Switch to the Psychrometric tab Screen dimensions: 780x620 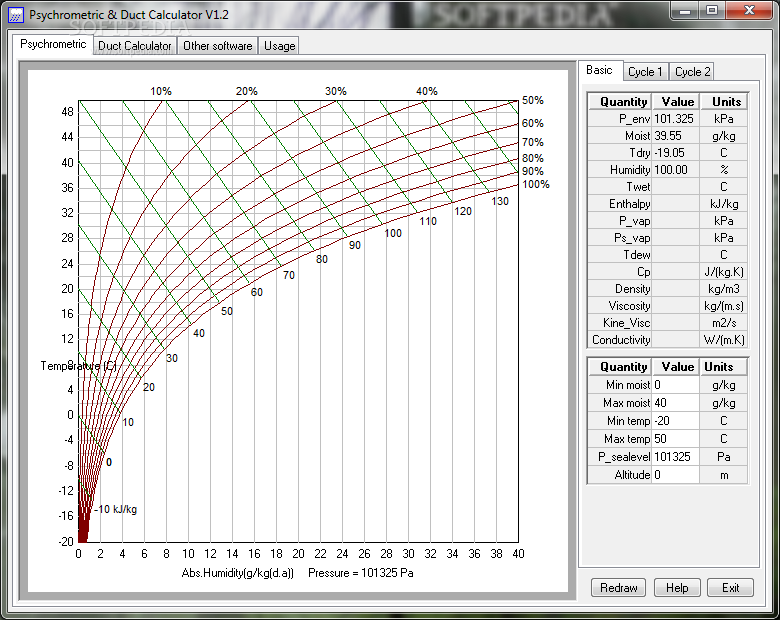[53, 44]
